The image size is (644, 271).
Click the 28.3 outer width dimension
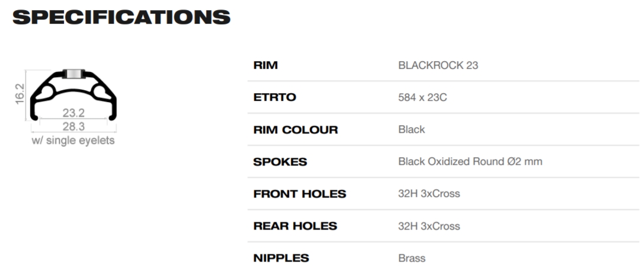tap(73, 126)
